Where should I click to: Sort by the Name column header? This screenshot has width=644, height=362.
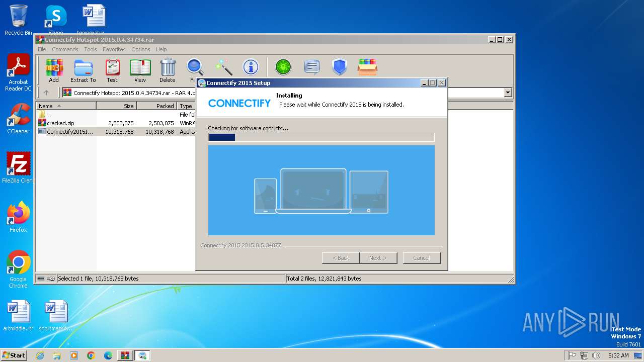point(66,106)
